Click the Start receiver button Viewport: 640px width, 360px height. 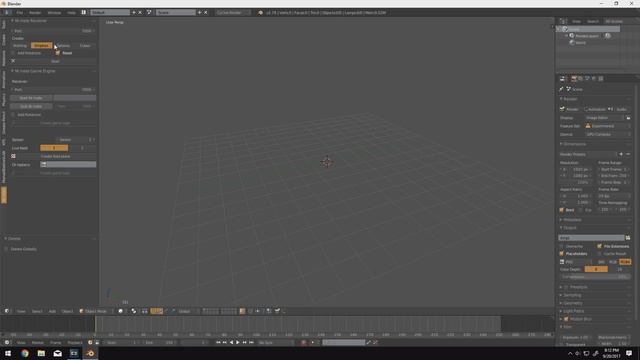pyautogui.click(x=55, y=61)
